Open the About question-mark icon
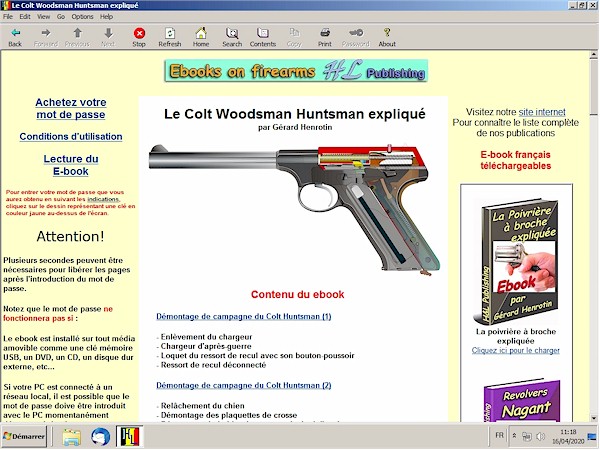Viewport: 600px width, 450px height. coord(387,37)
